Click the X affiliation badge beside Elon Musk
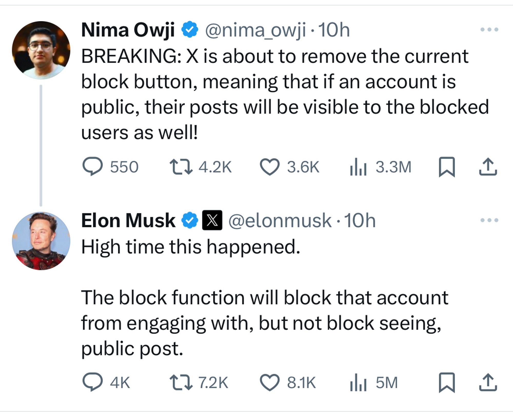Viewport: 513px width, 420px height. 212,220
